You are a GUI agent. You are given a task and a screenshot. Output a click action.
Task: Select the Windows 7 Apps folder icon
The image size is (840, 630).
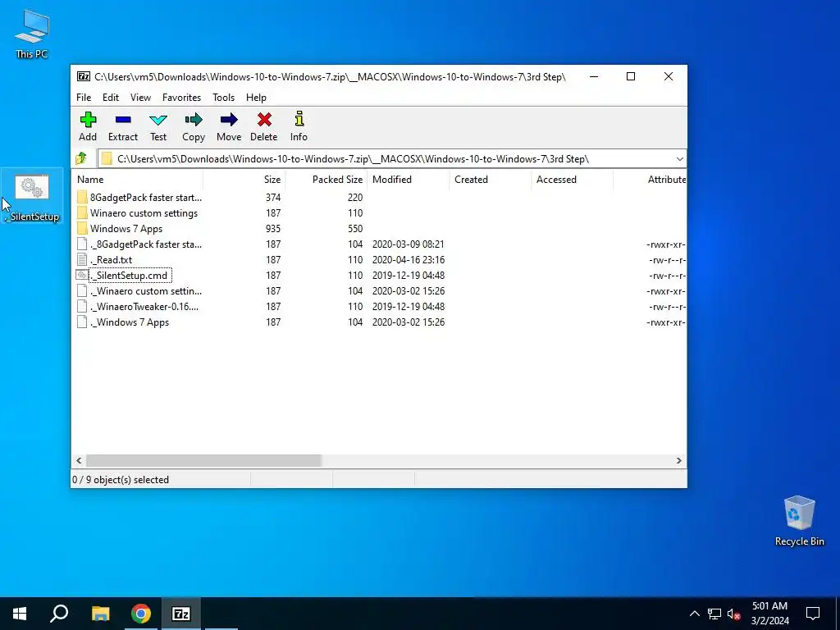coord(82,228)
